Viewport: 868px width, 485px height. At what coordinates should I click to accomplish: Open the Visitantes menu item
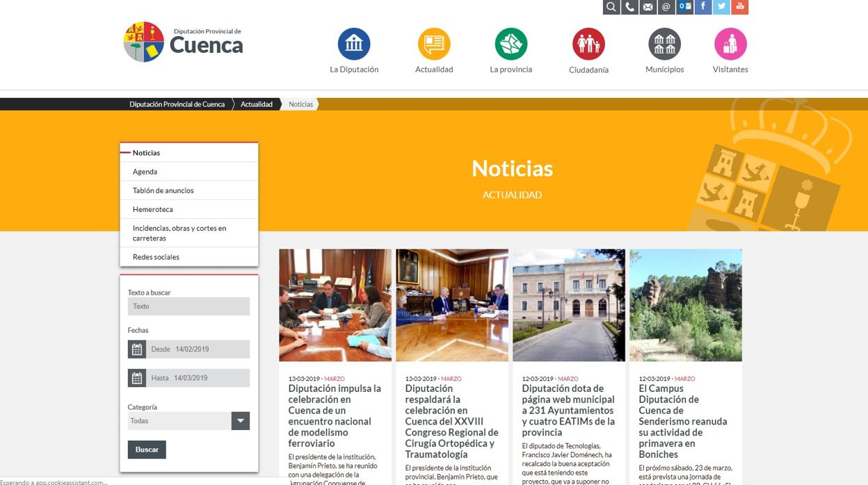pos(730,44)
